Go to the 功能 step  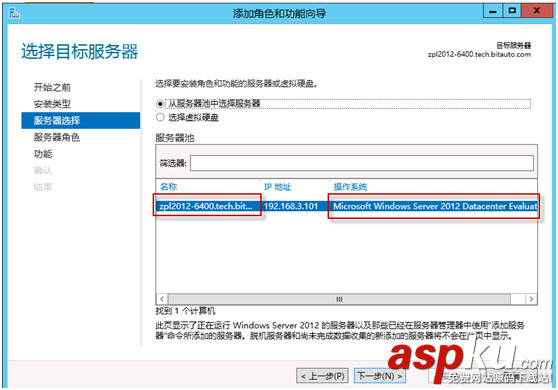[43, 154]
